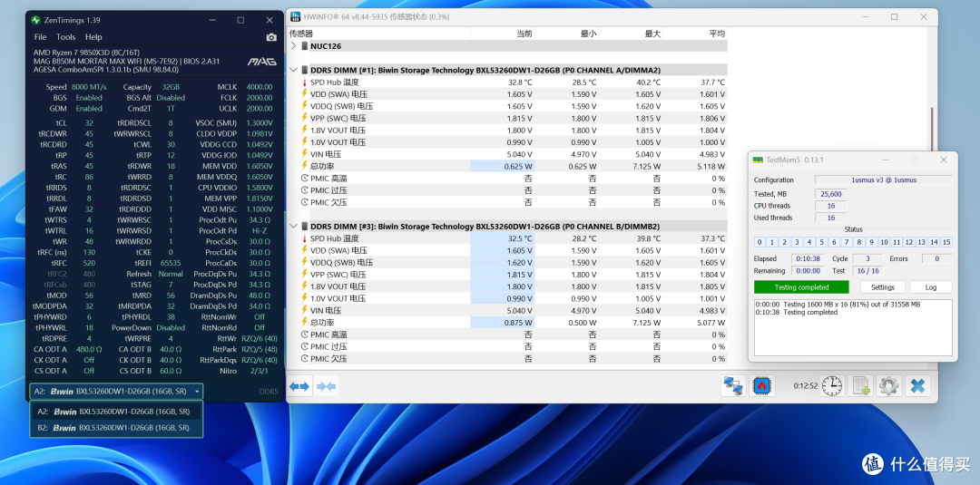The image size is (980, 485).
Task: Click the green Testing completed progress bar
Action: coord(801,287)
